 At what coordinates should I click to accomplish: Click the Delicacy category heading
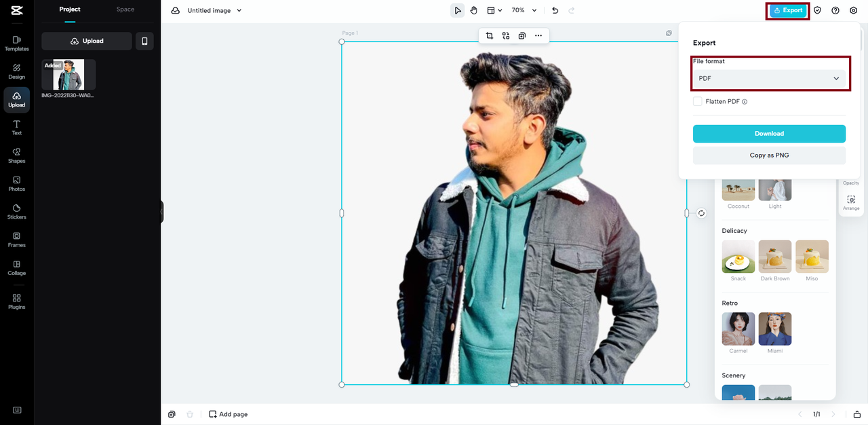(734, 231)
